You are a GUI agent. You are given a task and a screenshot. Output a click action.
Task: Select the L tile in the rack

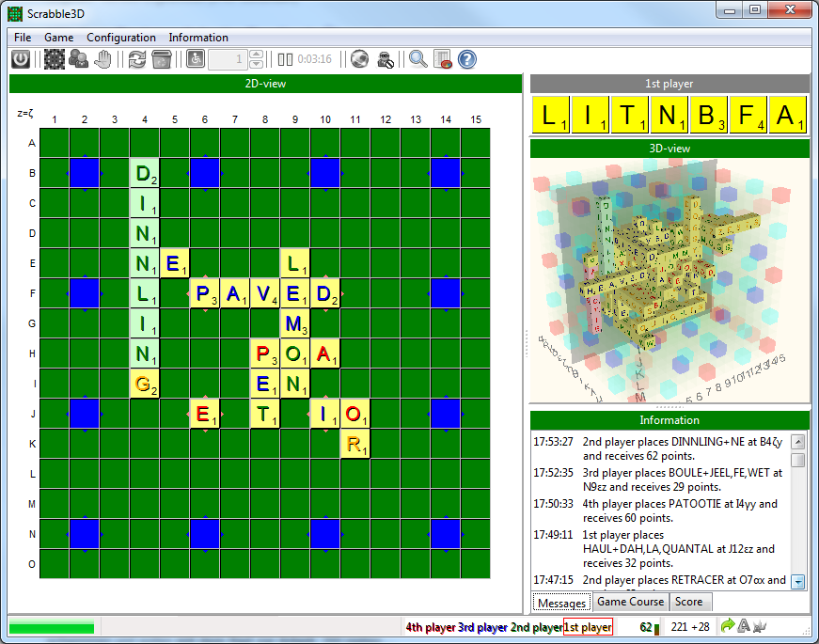coord(550,115)
